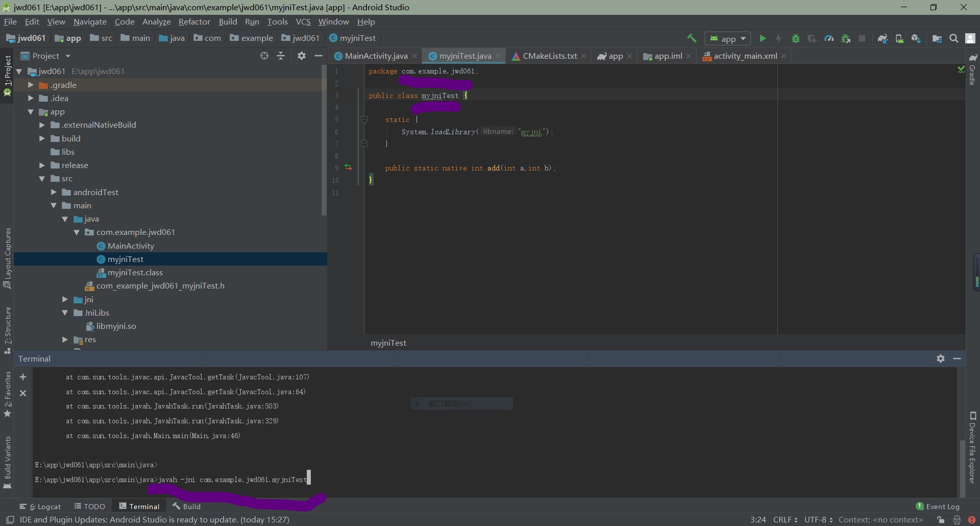This screenshot has width=980, height=526.
Task: Expand the .gradle folder
Action: point(31,85)
